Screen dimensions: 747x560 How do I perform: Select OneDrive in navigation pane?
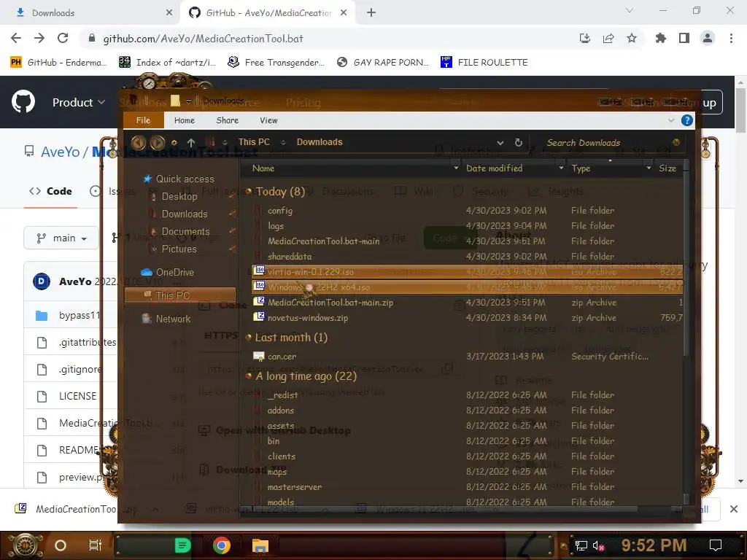click(168, 273)
